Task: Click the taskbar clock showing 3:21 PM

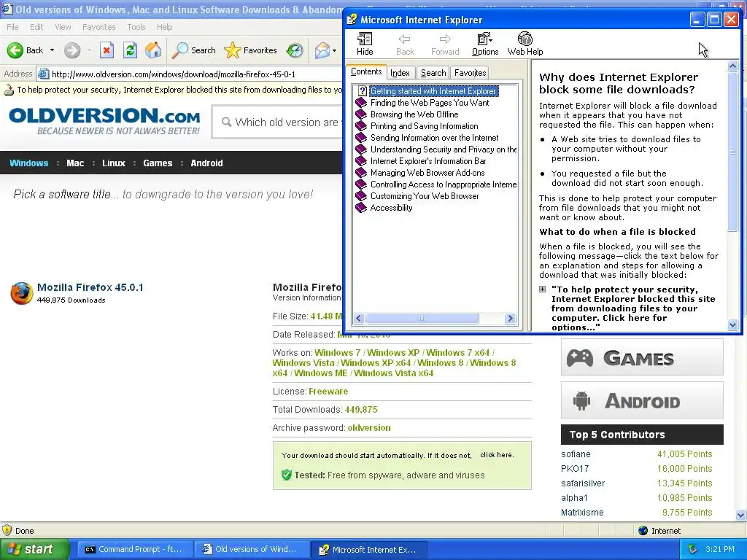Action: click(720, 549)
